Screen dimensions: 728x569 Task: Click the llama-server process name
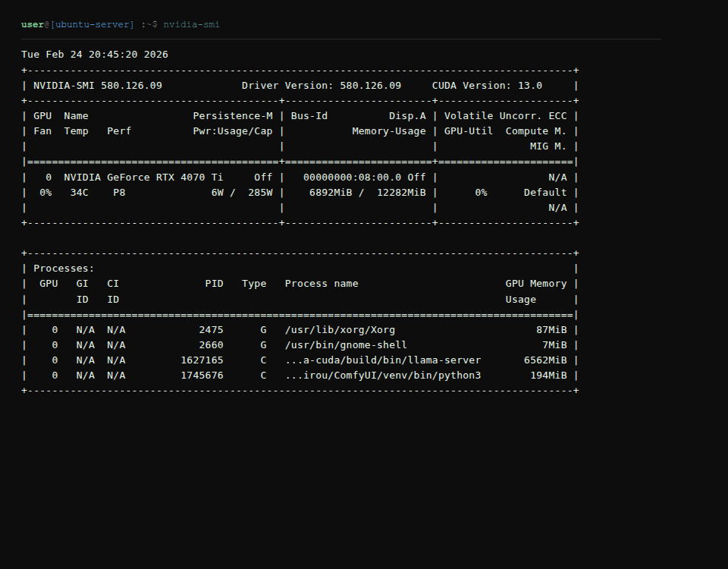(383, 360)
